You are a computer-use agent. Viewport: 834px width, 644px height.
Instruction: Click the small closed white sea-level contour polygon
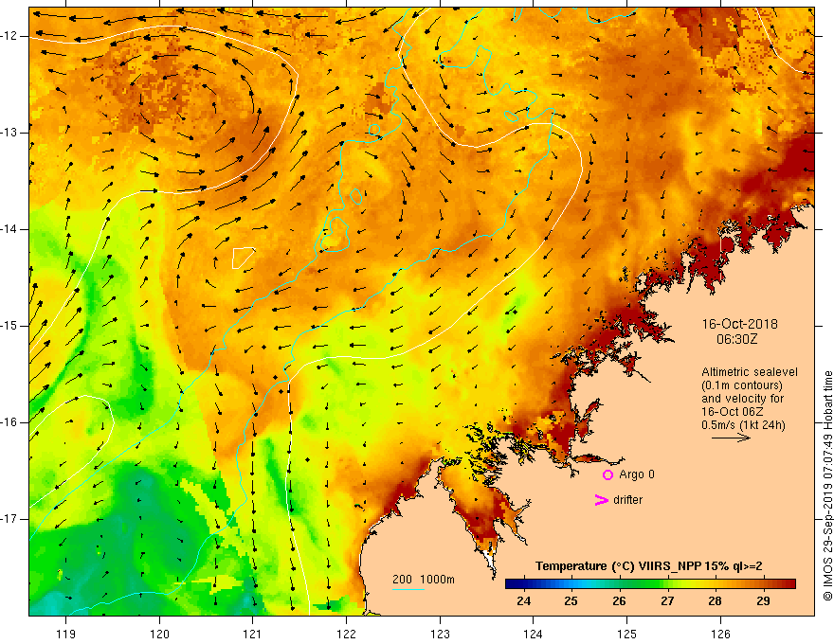point(243,258)
